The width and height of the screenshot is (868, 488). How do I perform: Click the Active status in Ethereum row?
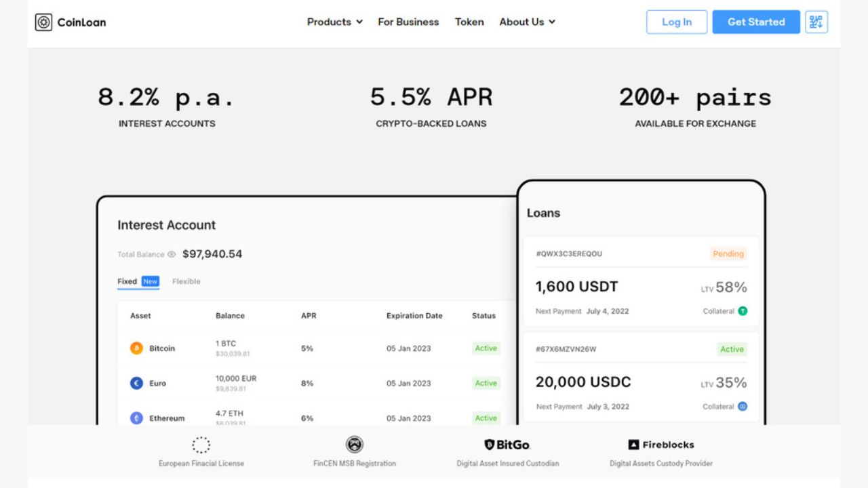[x=486, y=418]
